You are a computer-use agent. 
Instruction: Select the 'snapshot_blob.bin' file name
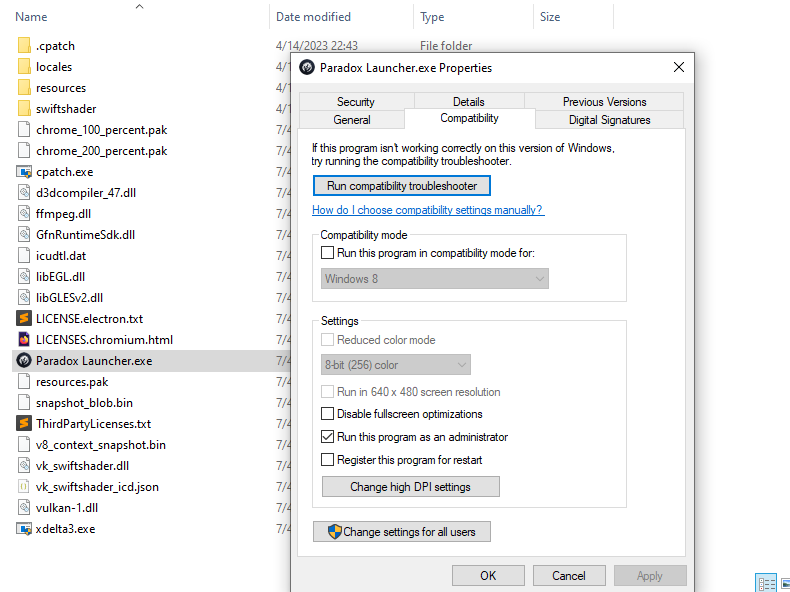(x=85, y=403)
